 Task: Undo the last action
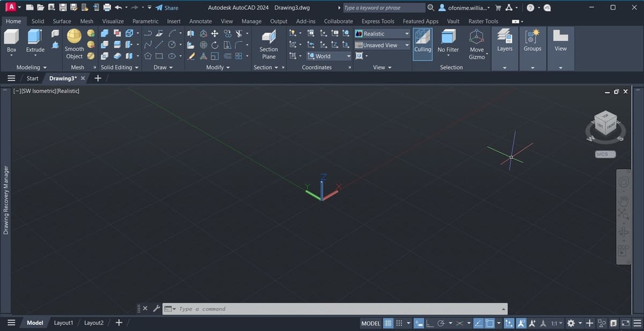(118, 8)
